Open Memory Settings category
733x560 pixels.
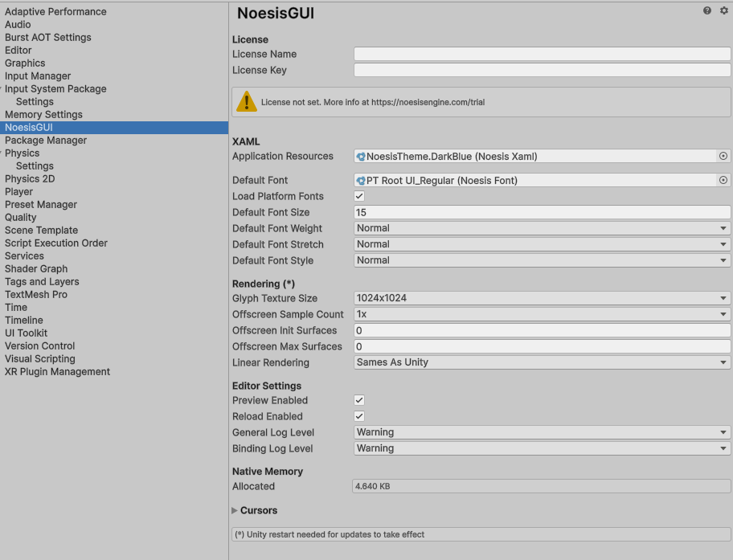click(43, 115)
